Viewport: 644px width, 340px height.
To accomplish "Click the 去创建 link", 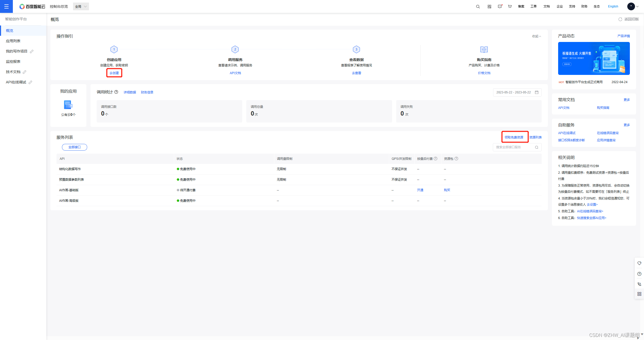I will [x=114, y=73].
